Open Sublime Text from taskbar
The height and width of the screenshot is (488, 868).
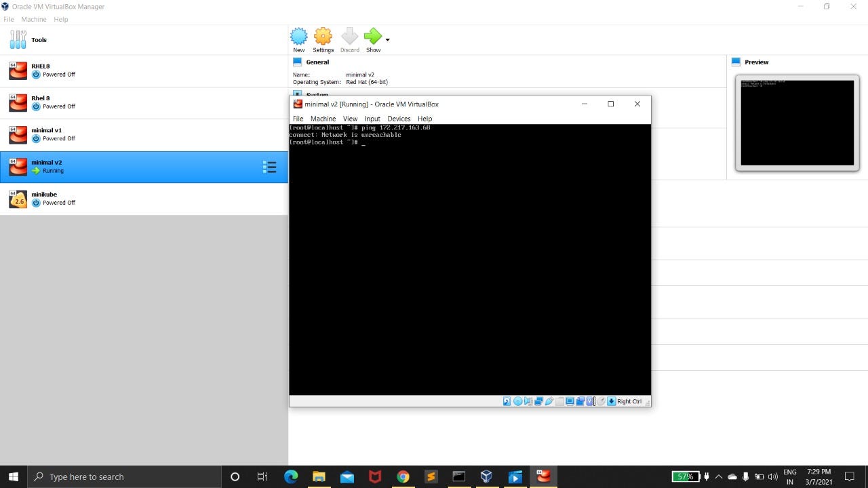click(431, 476)
